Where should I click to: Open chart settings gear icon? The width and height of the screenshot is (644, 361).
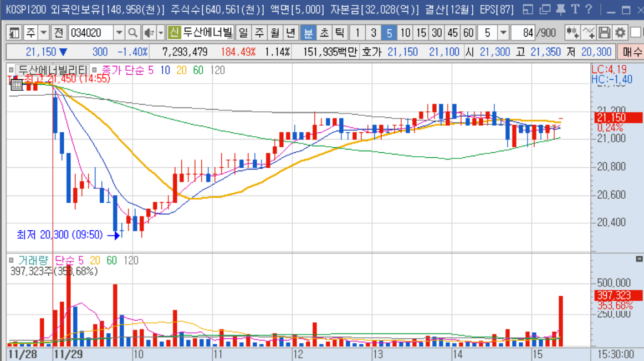pyautogui.click(x=620, y=33)
